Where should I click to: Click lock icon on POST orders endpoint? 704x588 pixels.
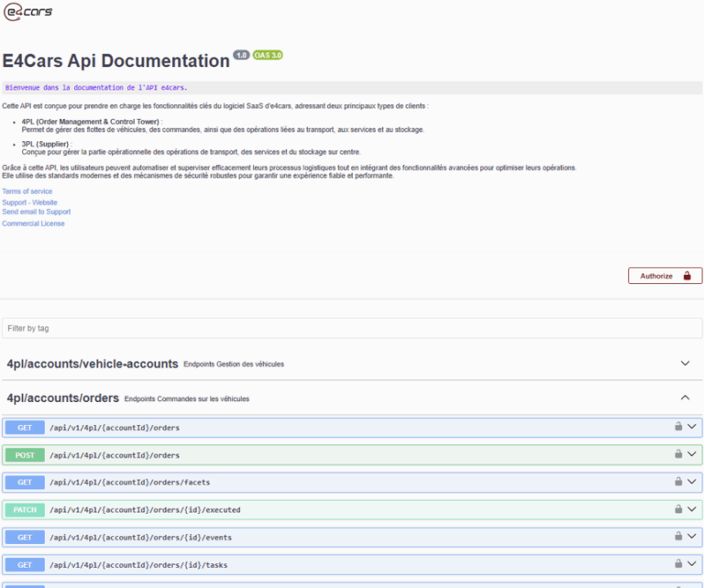click(x=678, y=454)
